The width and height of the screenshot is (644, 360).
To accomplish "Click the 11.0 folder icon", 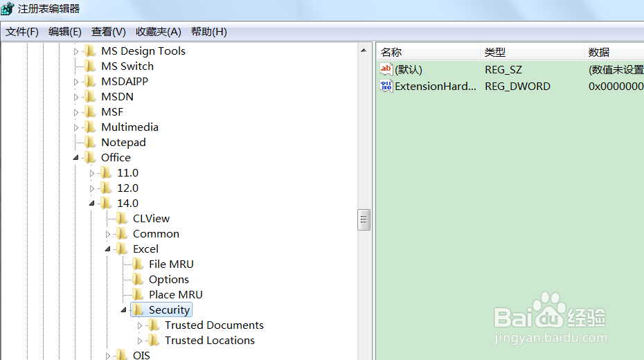I will click(106, 173).
